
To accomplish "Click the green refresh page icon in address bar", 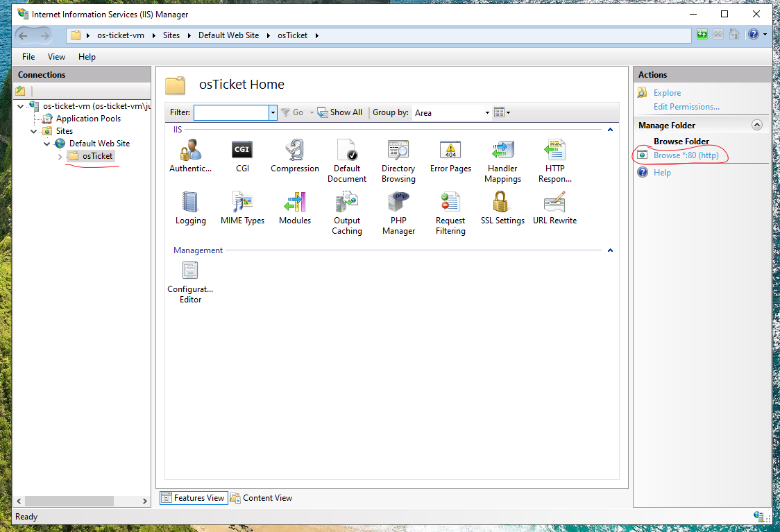I will point(702,34).
